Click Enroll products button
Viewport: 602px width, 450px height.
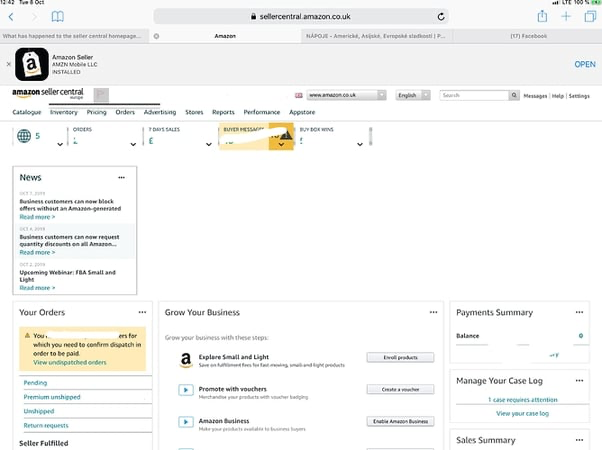click(400, 357)
